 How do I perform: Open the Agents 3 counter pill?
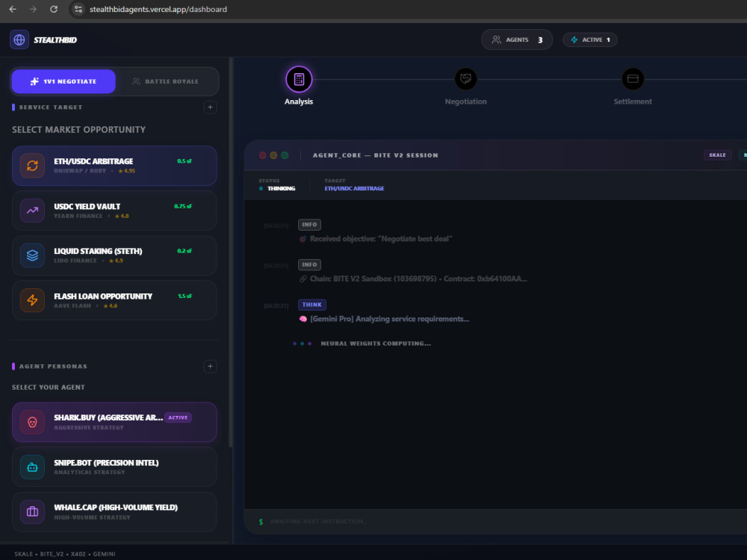(x=517, y=40)
